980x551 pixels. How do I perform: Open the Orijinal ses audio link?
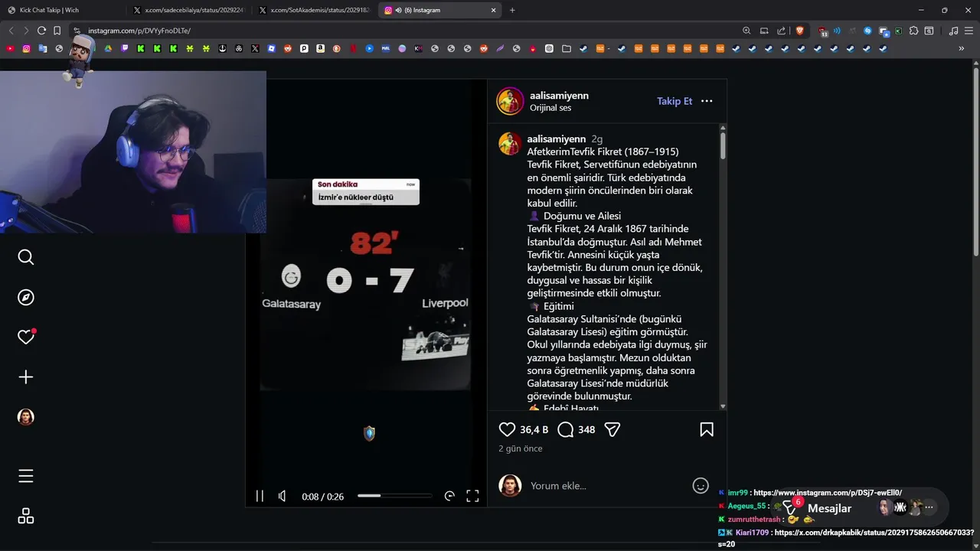coord(550,108)
